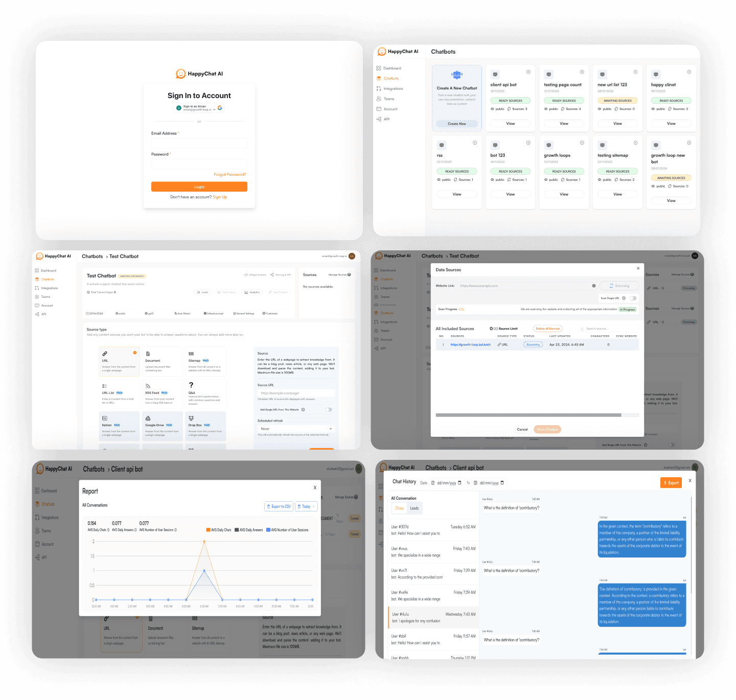
Task: Choose RSS Feed source type card
Action: [163, 393]
